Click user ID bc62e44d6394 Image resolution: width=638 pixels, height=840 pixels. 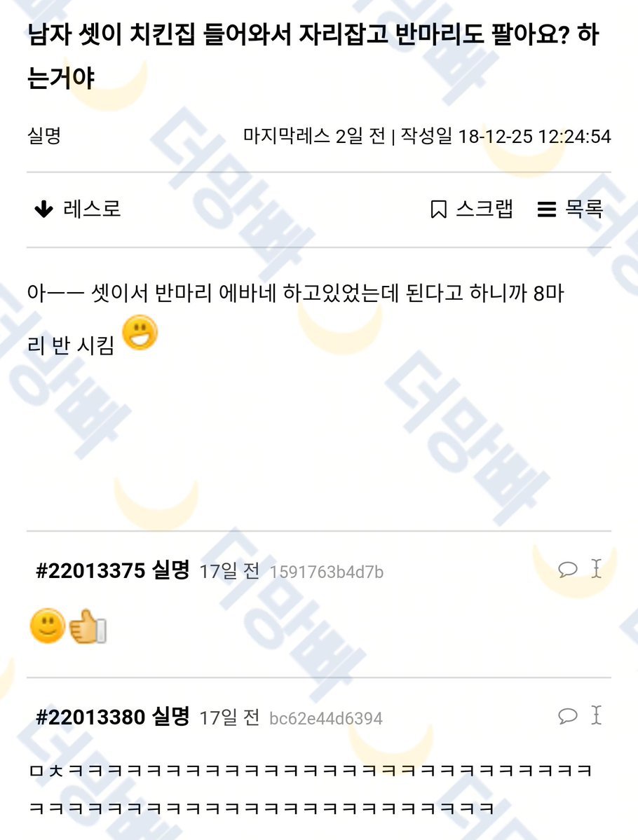[326, 718]
